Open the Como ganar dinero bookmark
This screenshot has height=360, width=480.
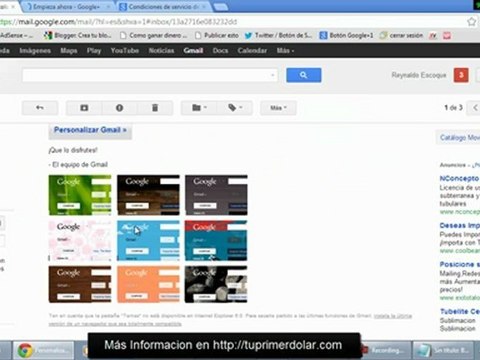pos(154,35)
